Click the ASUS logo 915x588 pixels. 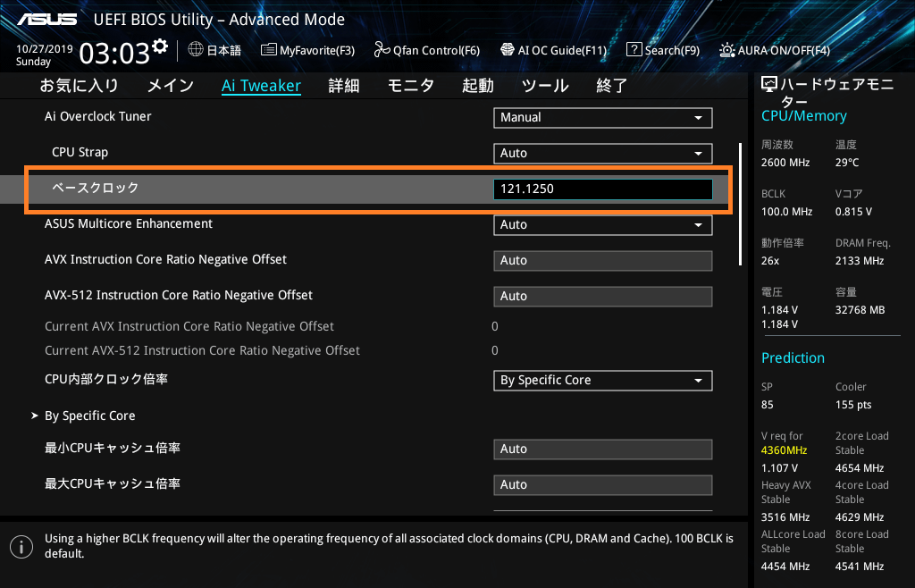coord(46,20)
